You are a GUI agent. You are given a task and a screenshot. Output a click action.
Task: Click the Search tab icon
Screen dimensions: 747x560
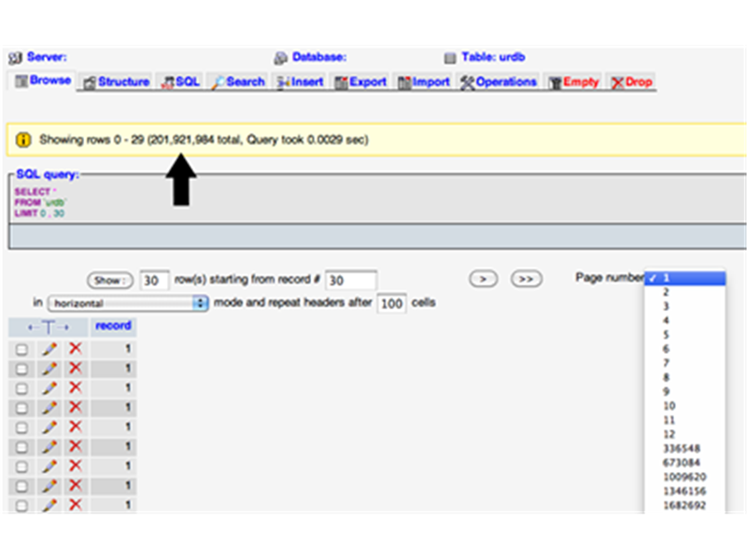click(218, 82)
